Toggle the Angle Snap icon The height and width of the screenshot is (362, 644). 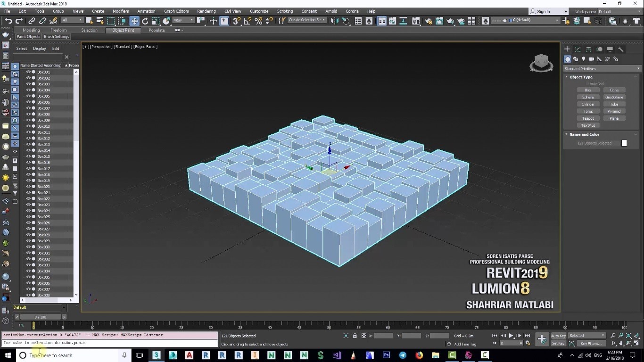[248, 21]
